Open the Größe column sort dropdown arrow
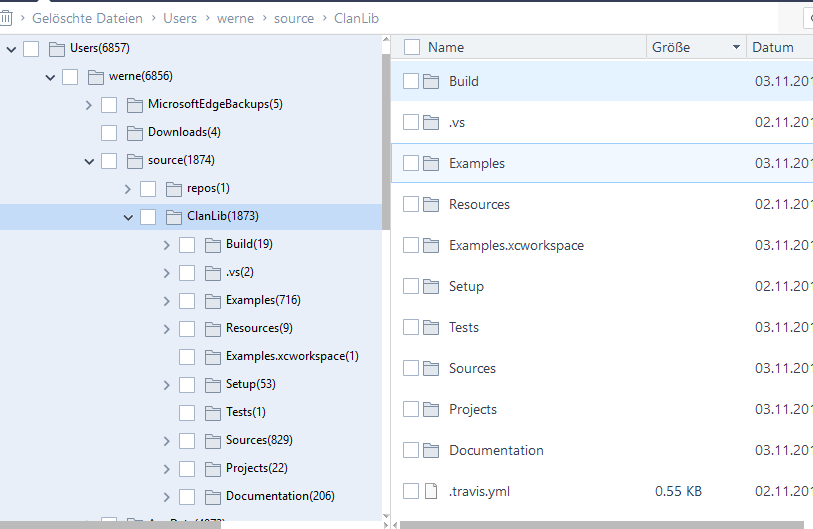Screen dimensions: 813x529 (736, 47)
